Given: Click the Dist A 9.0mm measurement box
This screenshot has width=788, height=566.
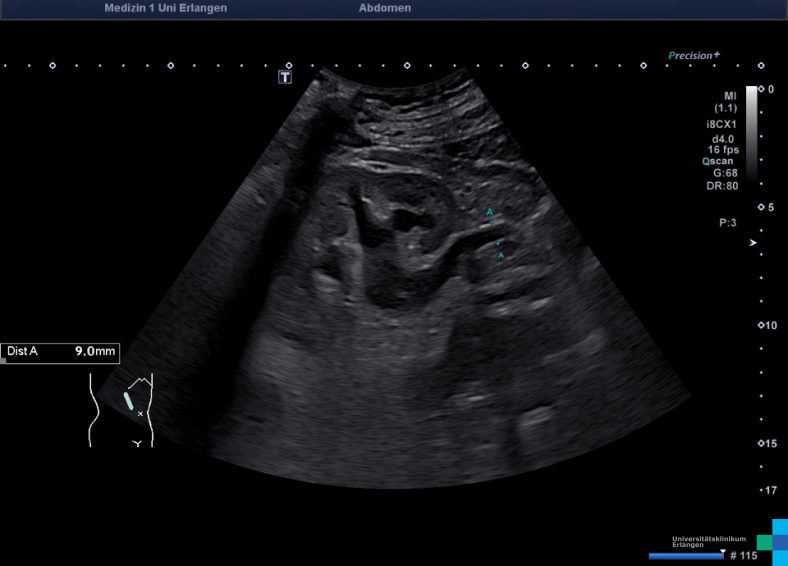Looking at the screenshot, I should click(60, 352).
